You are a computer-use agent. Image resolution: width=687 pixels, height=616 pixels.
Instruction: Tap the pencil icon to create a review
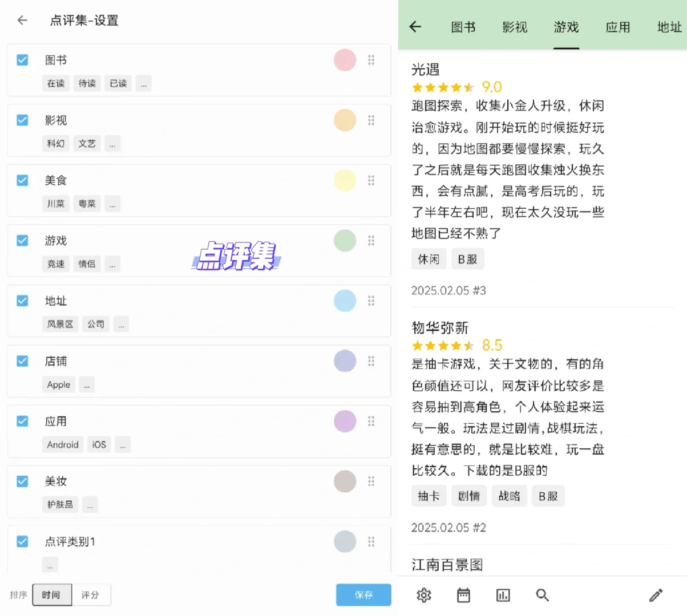[x=656, y=595]
